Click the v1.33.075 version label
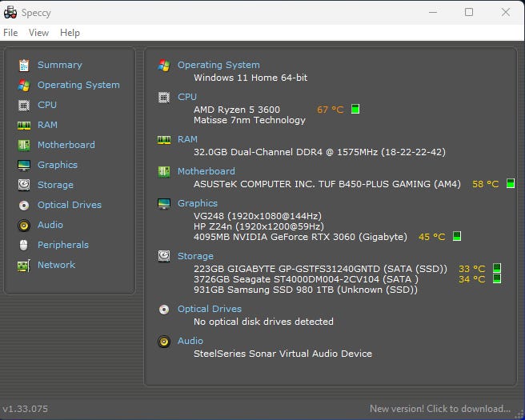Screen dimensions: 525x420 pyautogui.click(x=25, y=409)
